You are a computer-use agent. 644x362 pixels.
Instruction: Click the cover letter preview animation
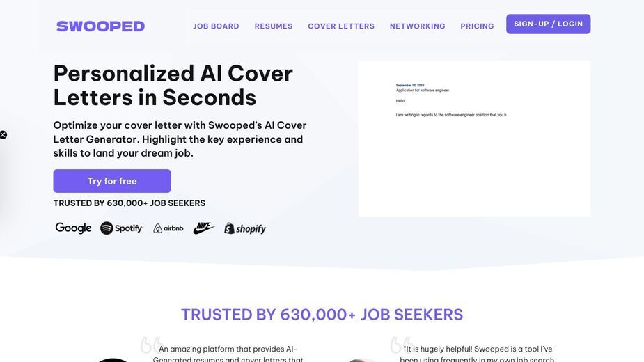[x=474, y=139]
